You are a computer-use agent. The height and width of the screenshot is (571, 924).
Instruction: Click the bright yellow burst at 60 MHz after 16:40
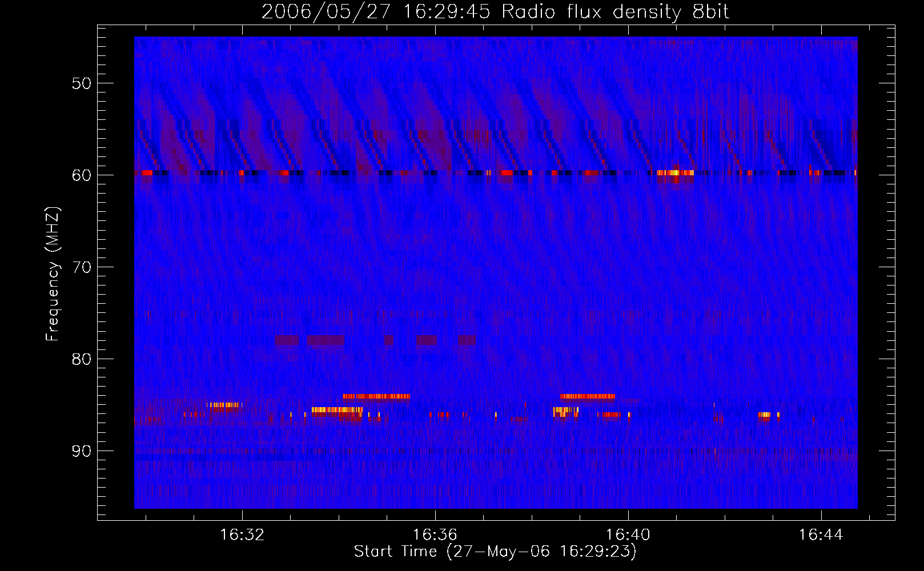click(x=675, y=172)
